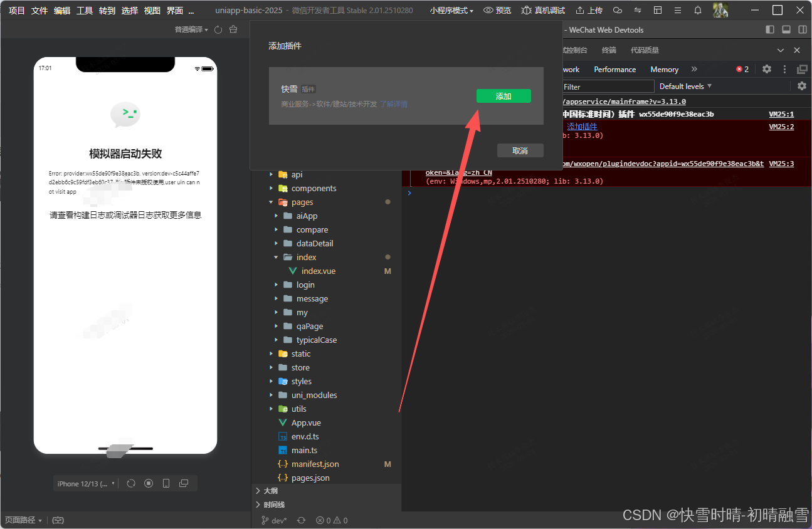The height and width of the screenshot is (529, 812).
Task: Click the three-line details icon in top toolbar
Action: pyautogui.click(x=678, y=11)
